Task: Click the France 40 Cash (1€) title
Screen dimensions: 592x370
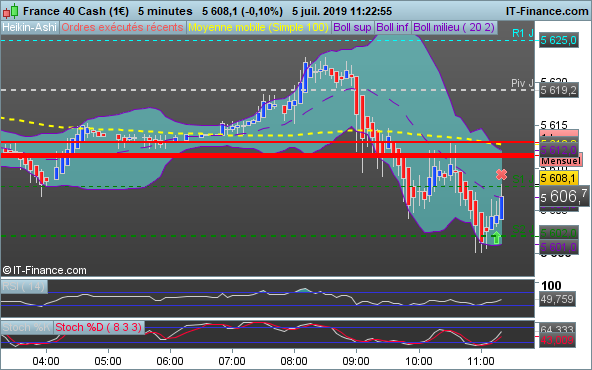Action: coord(76,11)
